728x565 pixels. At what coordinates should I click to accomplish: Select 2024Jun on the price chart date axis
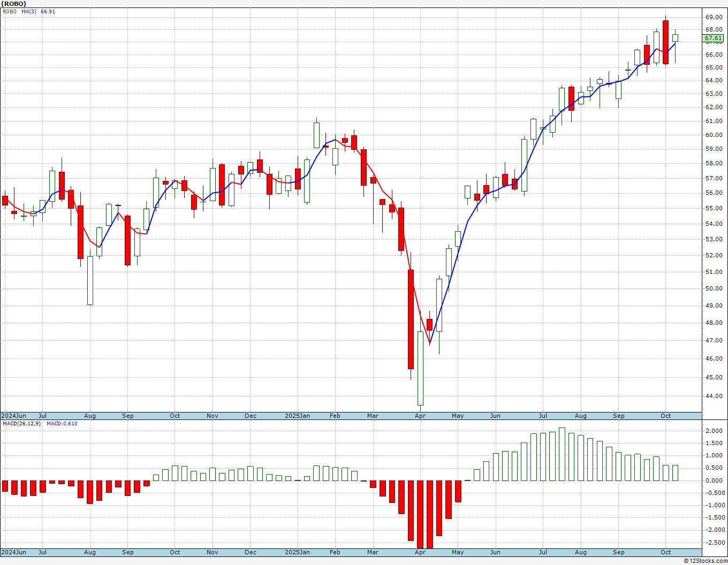tap(13, 416)
